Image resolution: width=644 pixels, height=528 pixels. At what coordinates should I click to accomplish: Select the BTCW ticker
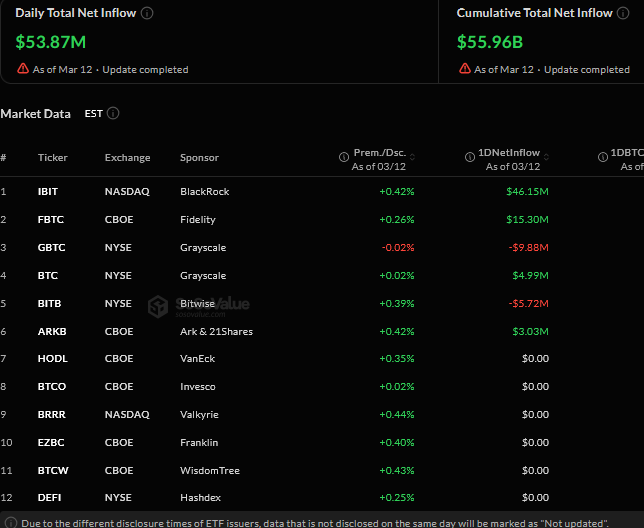(x=53, y=471)
